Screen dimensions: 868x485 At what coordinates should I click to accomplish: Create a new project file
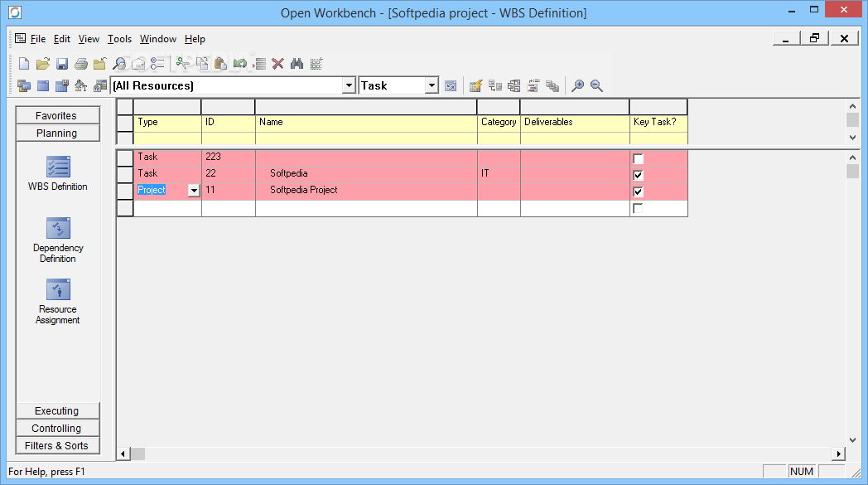24,64
